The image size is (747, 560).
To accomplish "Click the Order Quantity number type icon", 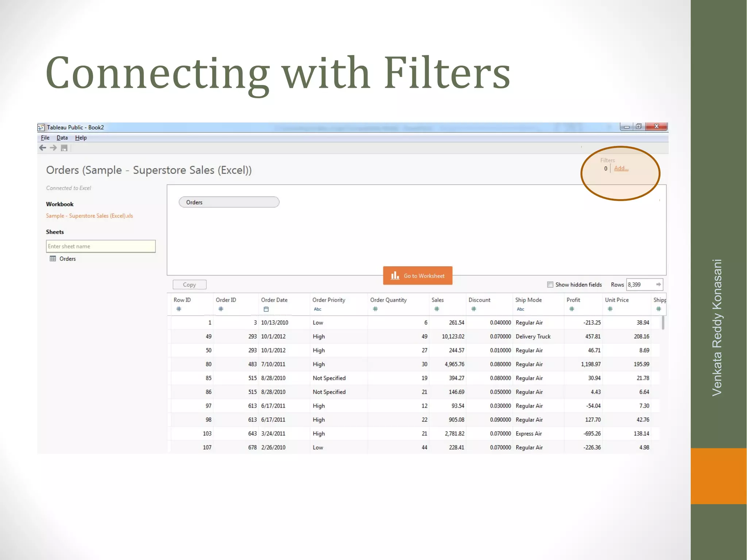I will coord(375,309).
